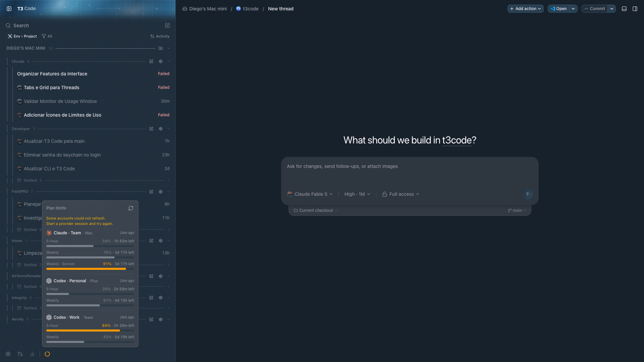Click the Claude 5-hour usage bar
Image resolution: width=644 pixels, height=362 pixels.
pos(90,246)
